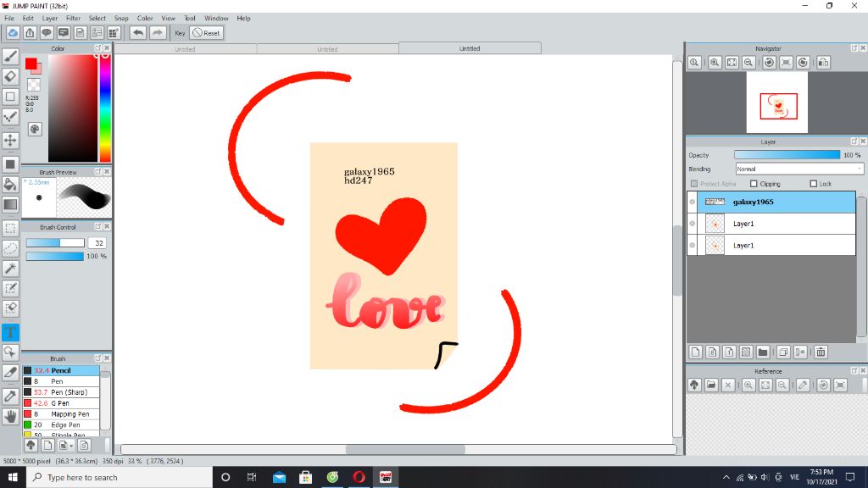Close the Brush Preview panel
The height and width of the screenshot is (488, 868).
pyautogui.click(x=108, y=171)
